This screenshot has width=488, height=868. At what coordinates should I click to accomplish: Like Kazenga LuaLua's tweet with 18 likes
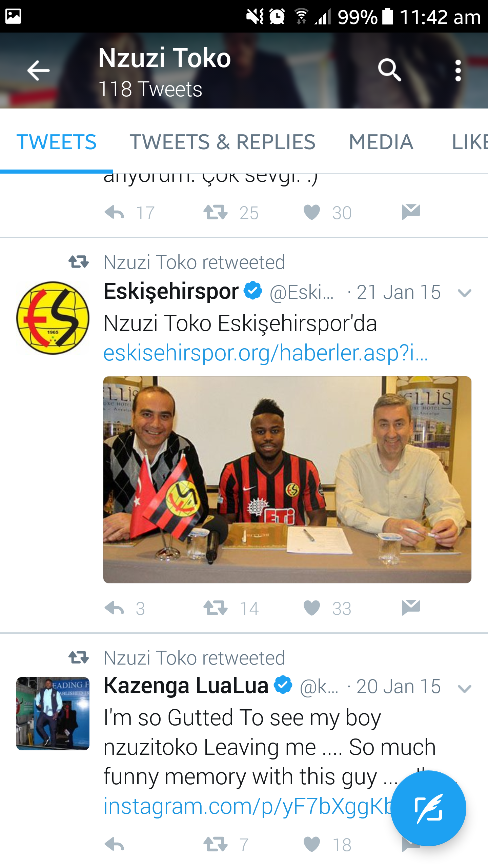coord(311,844)
